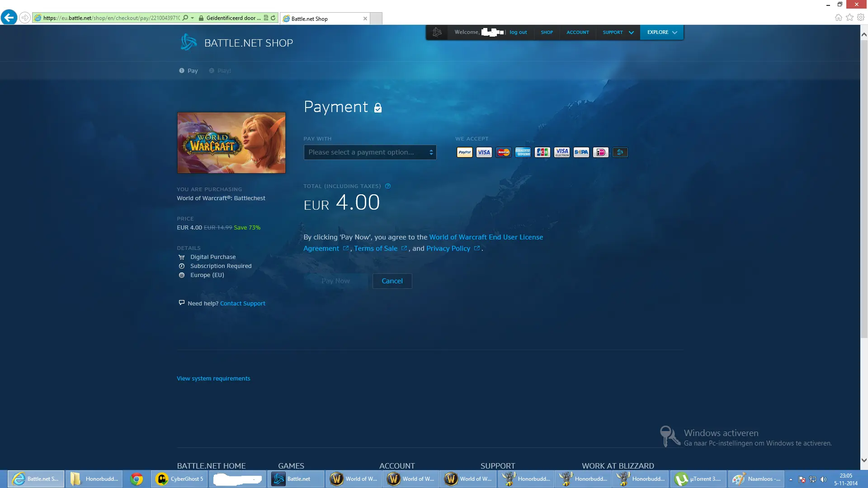Select the Pay step in checkout progress
The width and height of the screenshot is (868, 488).
click(188, 70)
